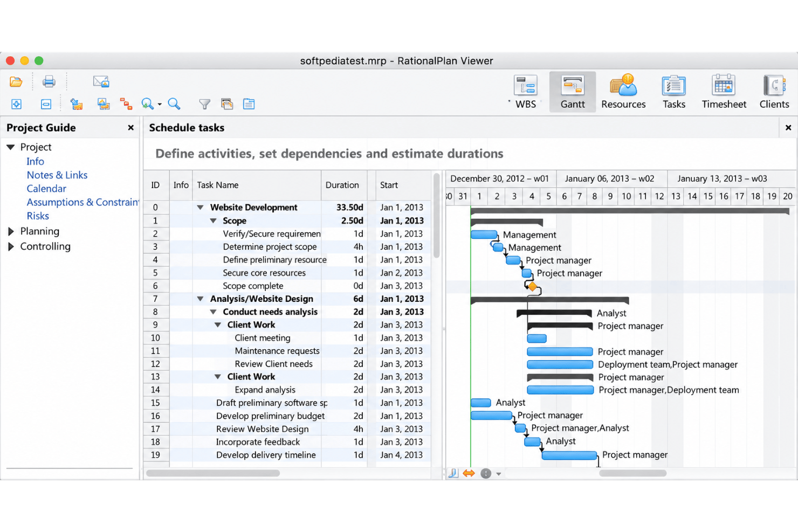Collapse the Scope summary task
The height and width of the screenshot is (532, 798).
tap(214, 221)
